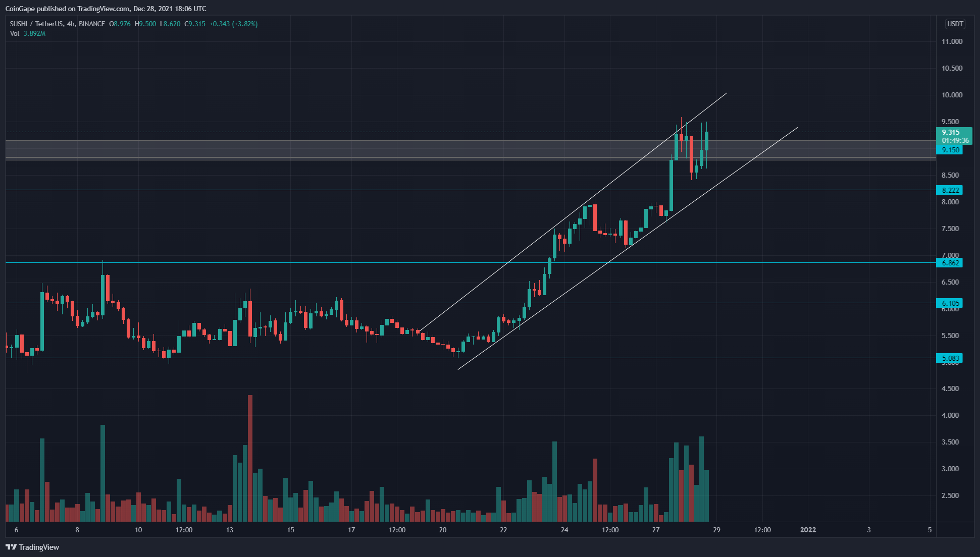The width and height of the screenshot is (980, 557).
Task: Click the 6 date label on time axis
Action: pos(17,530)
